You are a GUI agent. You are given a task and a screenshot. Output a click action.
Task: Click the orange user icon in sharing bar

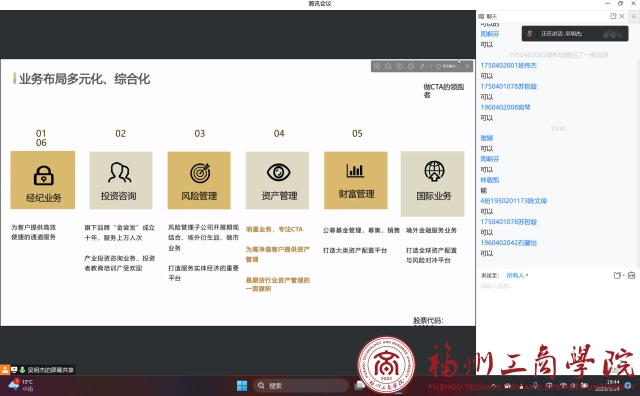tap(5, 370)
